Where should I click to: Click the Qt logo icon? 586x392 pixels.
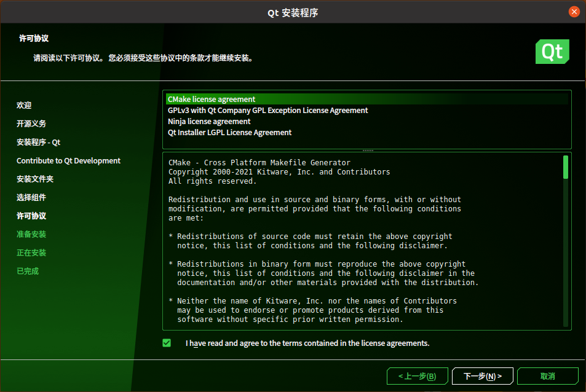point(552,52)
